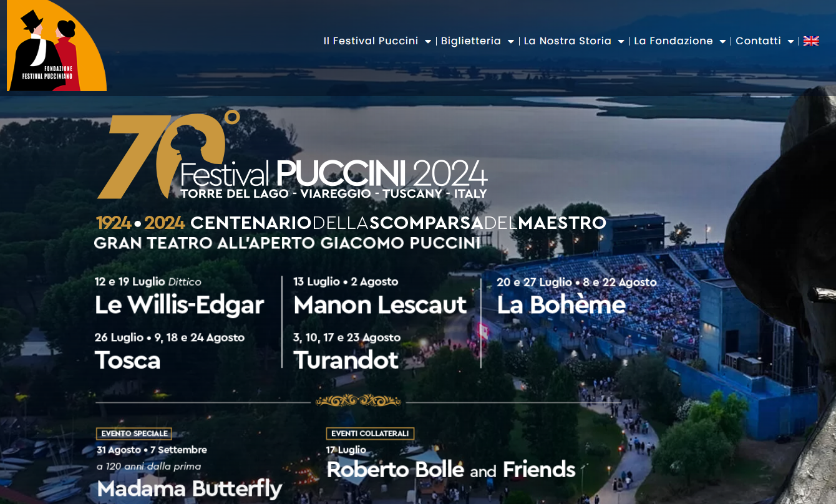Click the 70° Festival Puccini 2024 banner logo
This screenshot has width=836, height=504.
(x=293, y=155)
